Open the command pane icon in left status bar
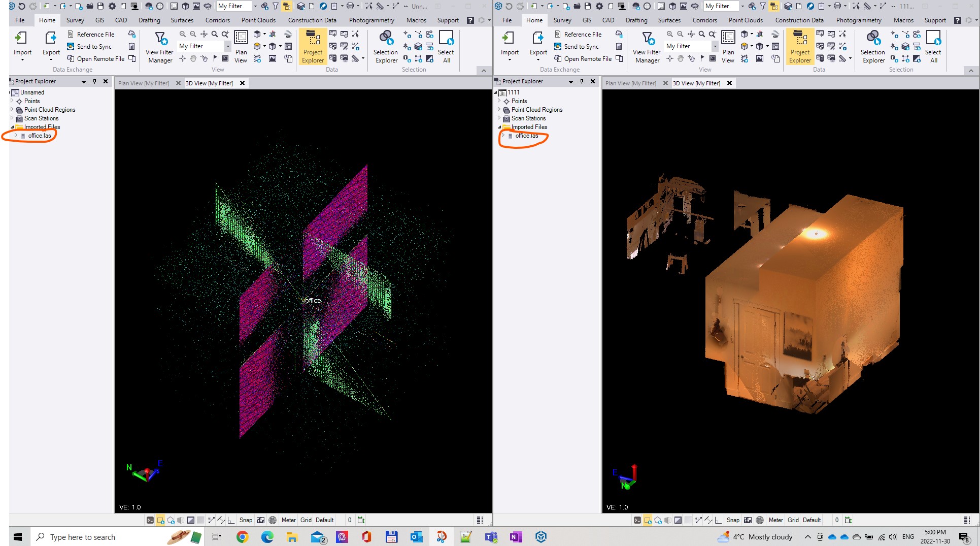980x546 pixels. pos(150,520)
